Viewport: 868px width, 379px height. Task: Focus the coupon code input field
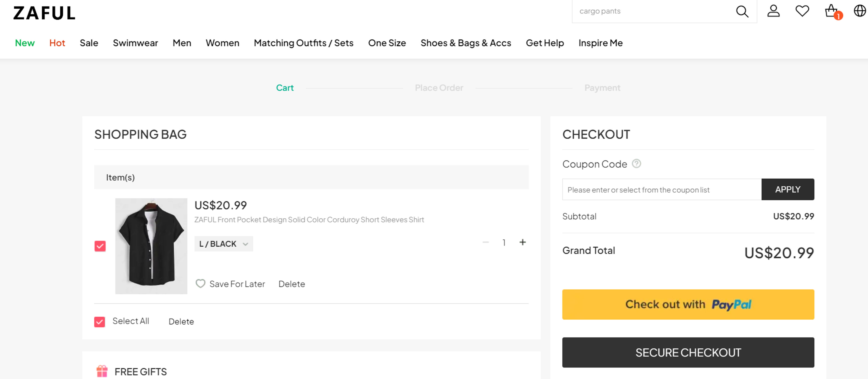(662, 189)
